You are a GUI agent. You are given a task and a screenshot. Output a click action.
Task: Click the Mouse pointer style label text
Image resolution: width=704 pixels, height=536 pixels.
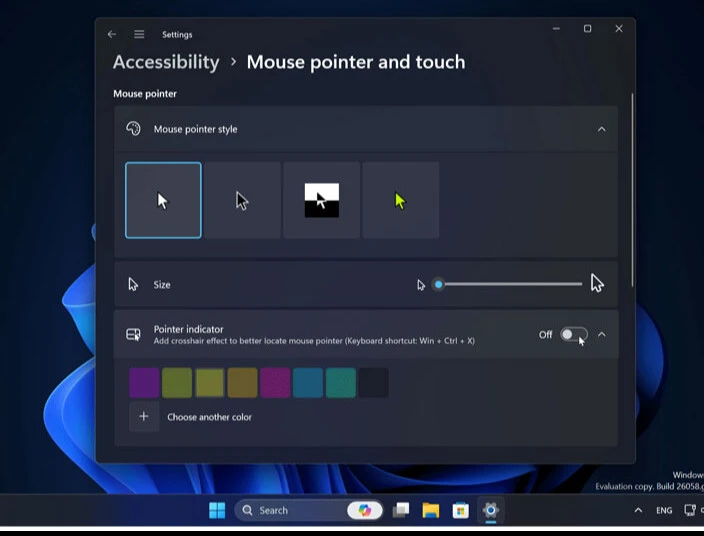coord(195,129)
